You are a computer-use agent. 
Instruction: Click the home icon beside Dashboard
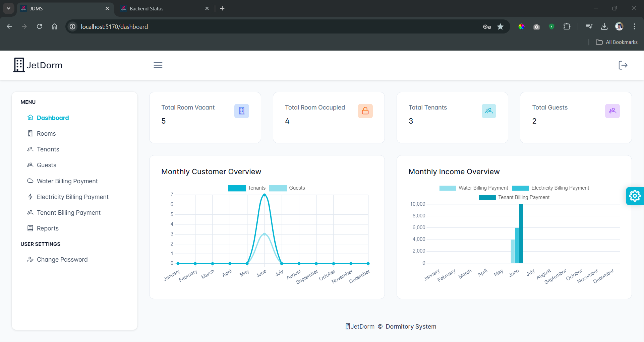pos(30,118)
